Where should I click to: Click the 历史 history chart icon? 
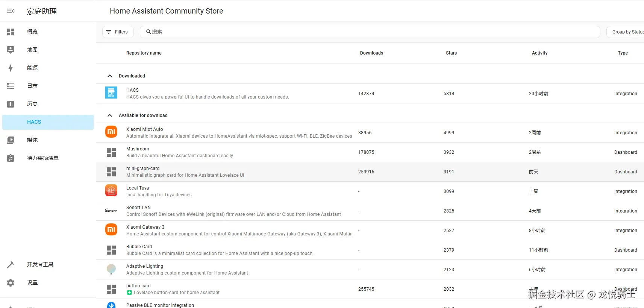point(11,104)
